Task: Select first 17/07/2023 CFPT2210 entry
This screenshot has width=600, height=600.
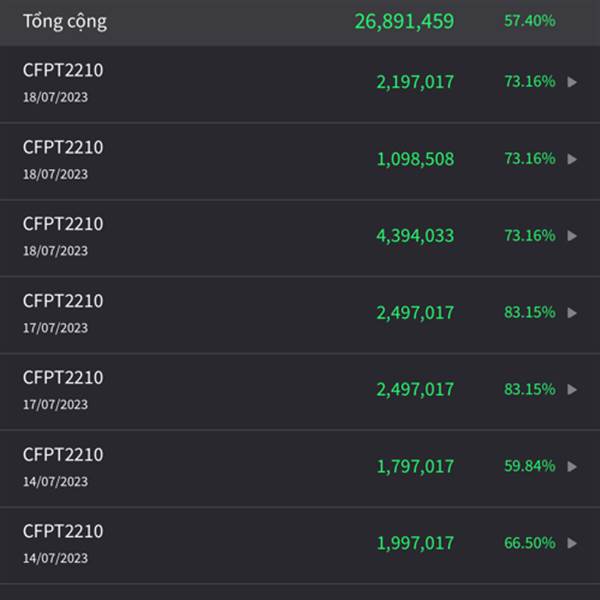Action: click(300, 315)
